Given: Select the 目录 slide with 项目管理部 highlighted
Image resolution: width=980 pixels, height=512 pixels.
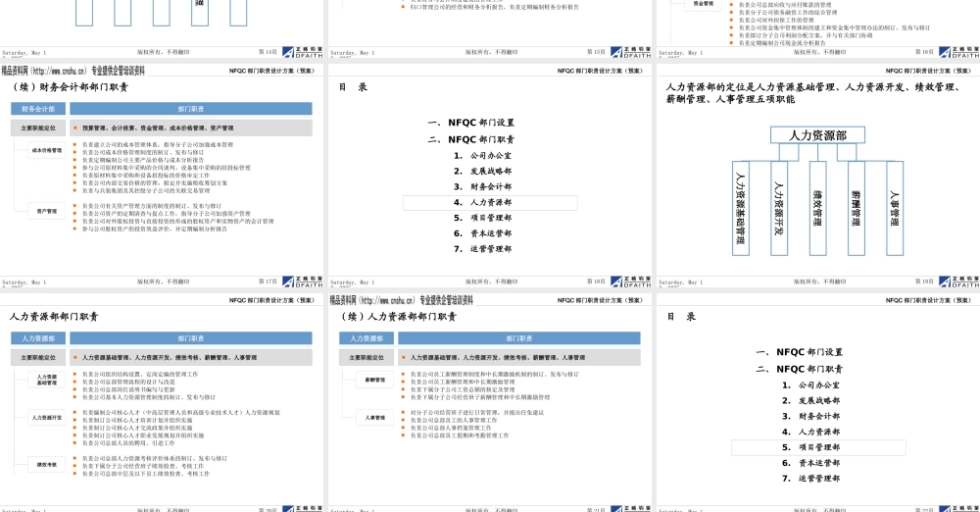Looking at the screenshot, I should tap(818, 402).
